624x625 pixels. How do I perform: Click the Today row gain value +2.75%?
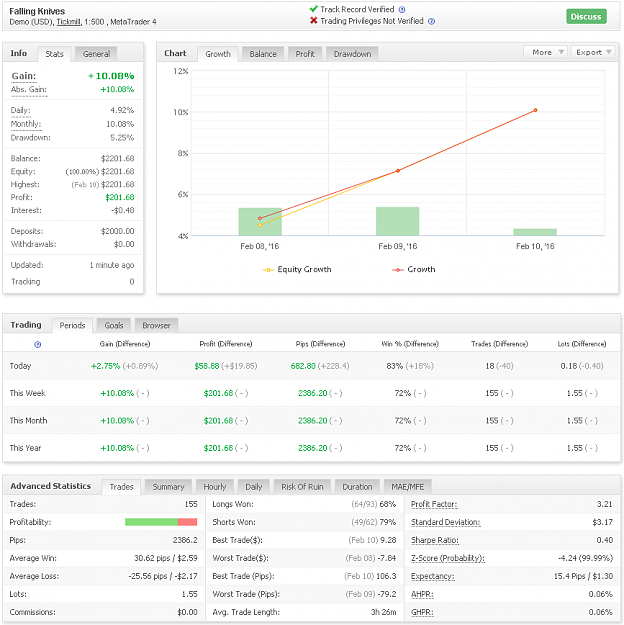coord(105,366)
